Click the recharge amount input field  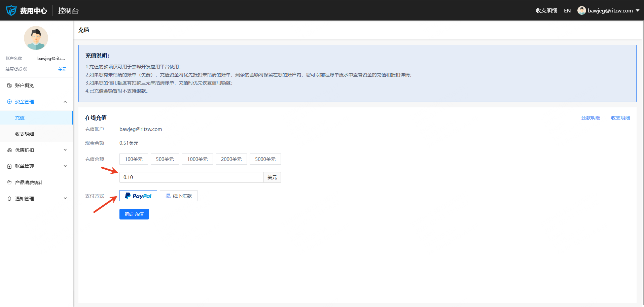(x=191, y=177)
